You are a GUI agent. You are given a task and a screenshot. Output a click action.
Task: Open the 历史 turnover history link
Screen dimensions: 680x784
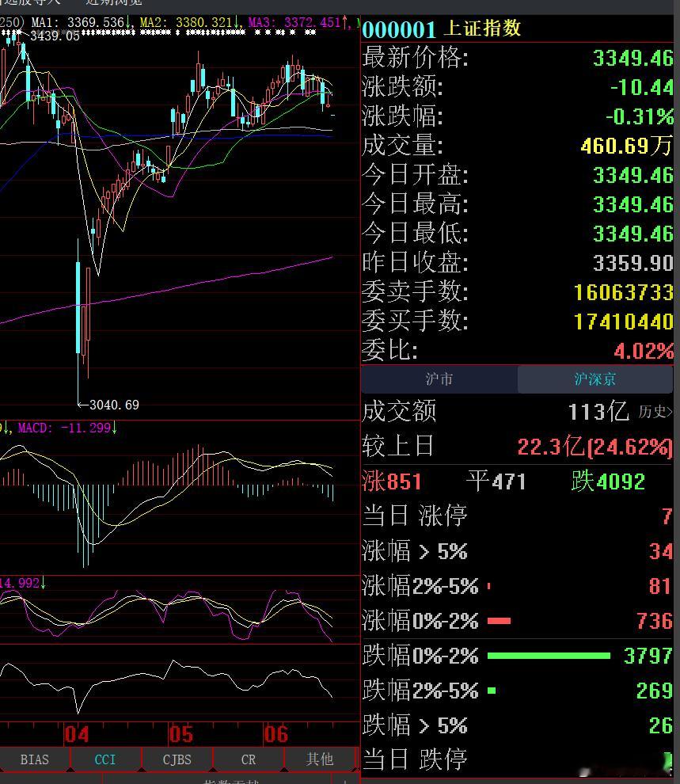tap(655, 412)
